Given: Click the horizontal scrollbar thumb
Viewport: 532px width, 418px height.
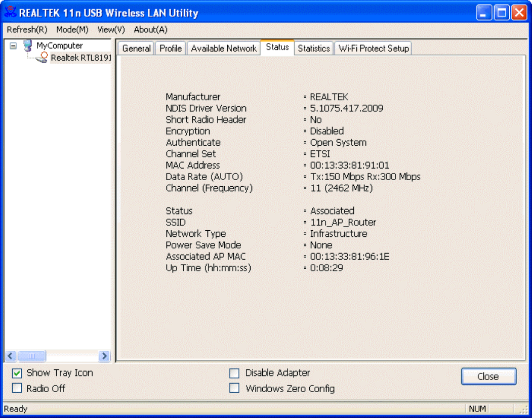Looking at the screenshot, I should click(x=31, y=356).
